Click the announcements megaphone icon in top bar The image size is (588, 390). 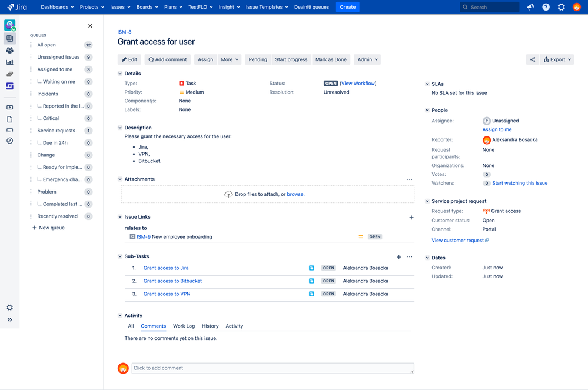tap(530, 6)
